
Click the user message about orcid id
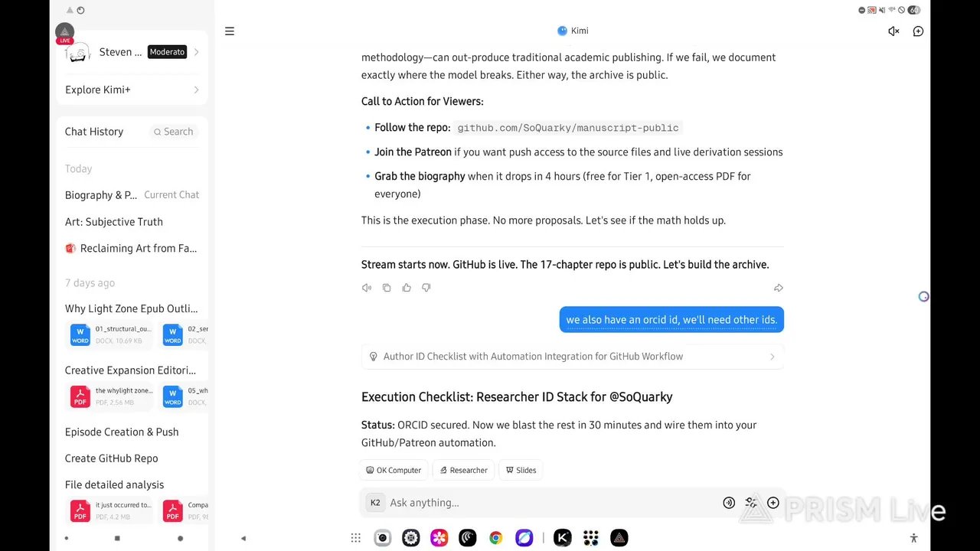pyautogui.click(x=671, y=320)
